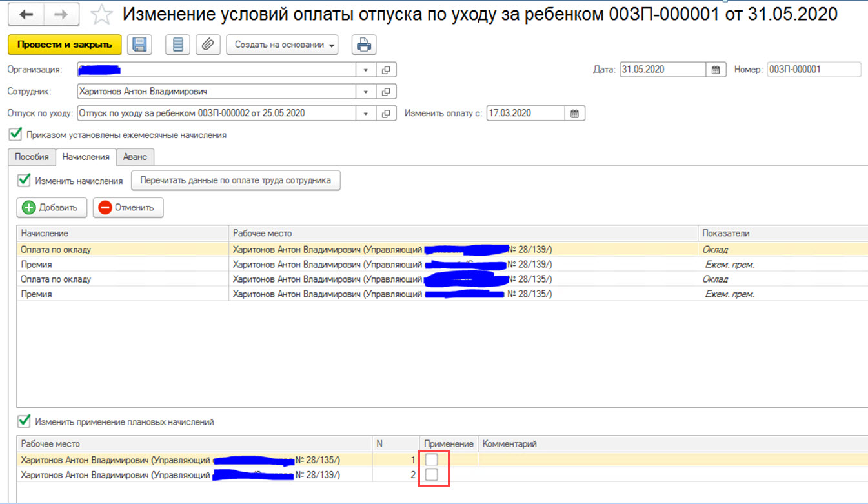
Task: Click Комментарий cell of row 28/135
Action: tap(673, 459)
